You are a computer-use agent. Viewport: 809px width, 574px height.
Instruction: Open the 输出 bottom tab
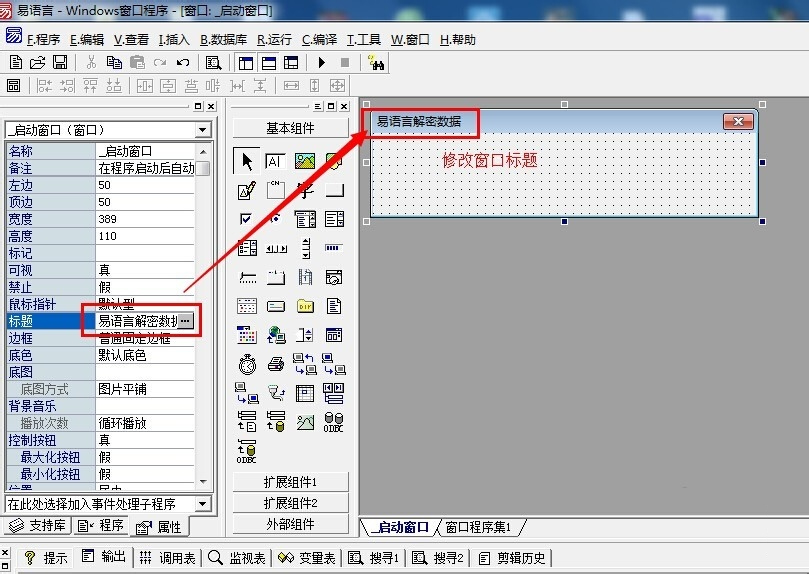click(x=104, y=557)
